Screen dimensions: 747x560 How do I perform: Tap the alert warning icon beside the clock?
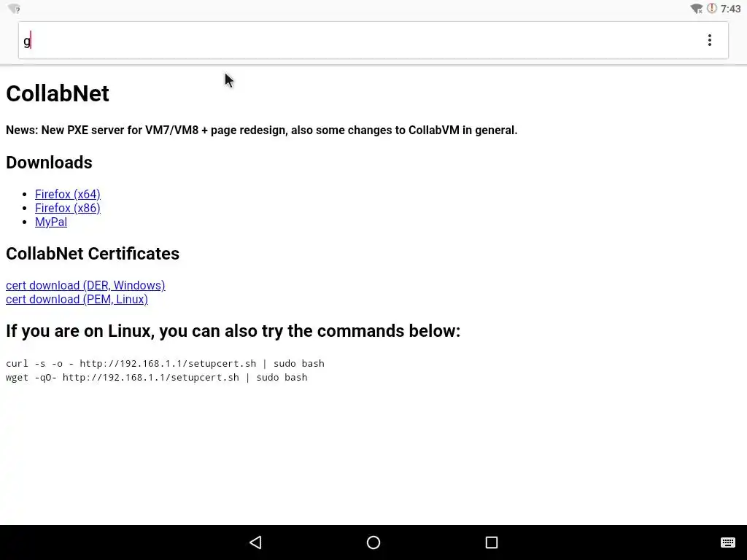712,8
